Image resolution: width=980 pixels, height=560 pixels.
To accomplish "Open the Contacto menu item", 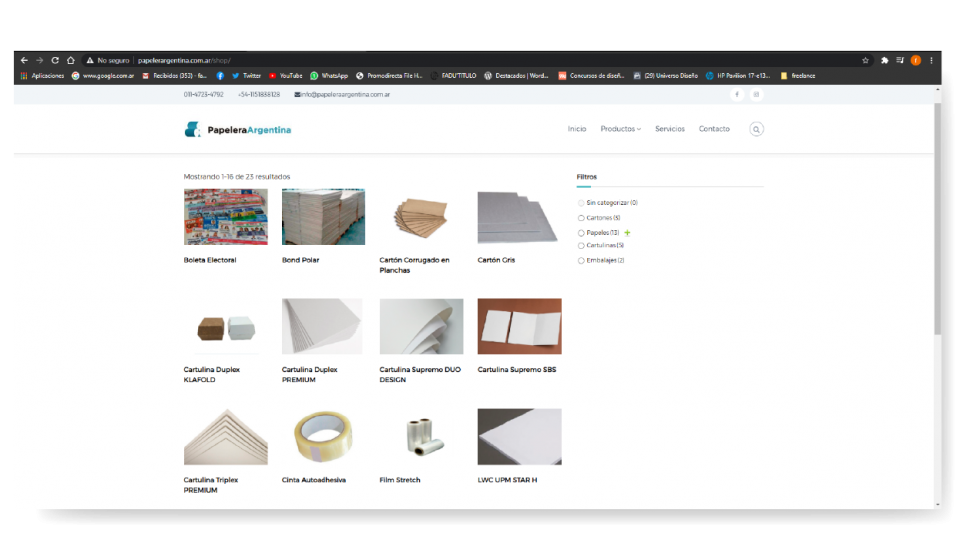I will pyautogui.click(x=714, y=129).
